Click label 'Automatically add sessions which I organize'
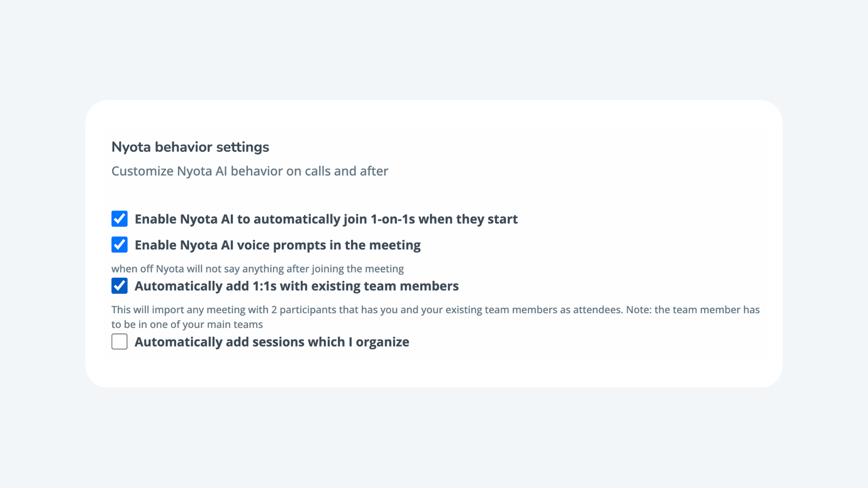Screen dimensions: 868x488 pyautogui.click(x=272, y=342)
